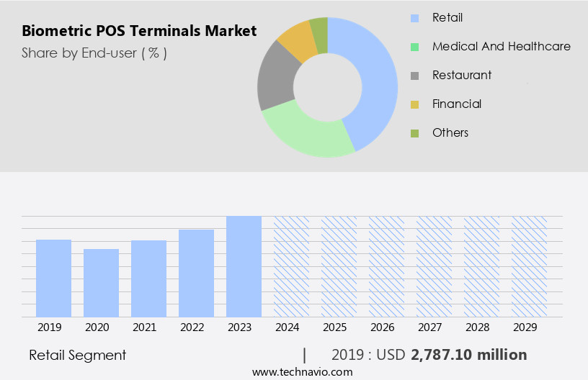Click the blue Retail donut segment
The image size is (588, 380).
tap(375, 79)
